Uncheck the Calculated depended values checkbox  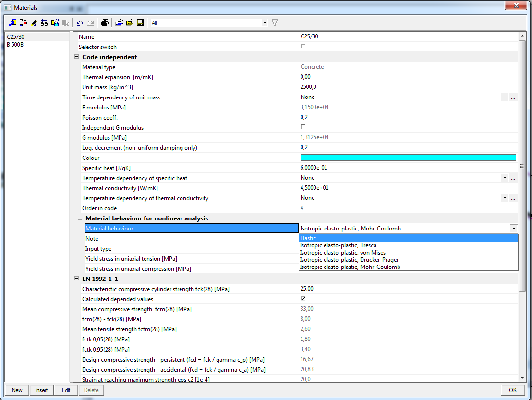click(x=303, y=299)
